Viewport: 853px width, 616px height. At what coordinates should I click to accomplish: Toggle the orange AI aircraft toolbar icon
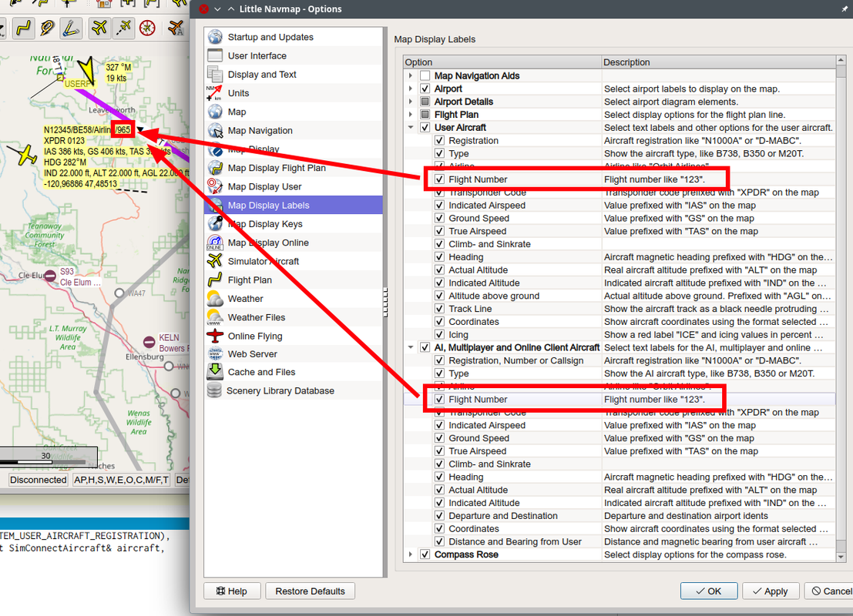click(176, 28)
